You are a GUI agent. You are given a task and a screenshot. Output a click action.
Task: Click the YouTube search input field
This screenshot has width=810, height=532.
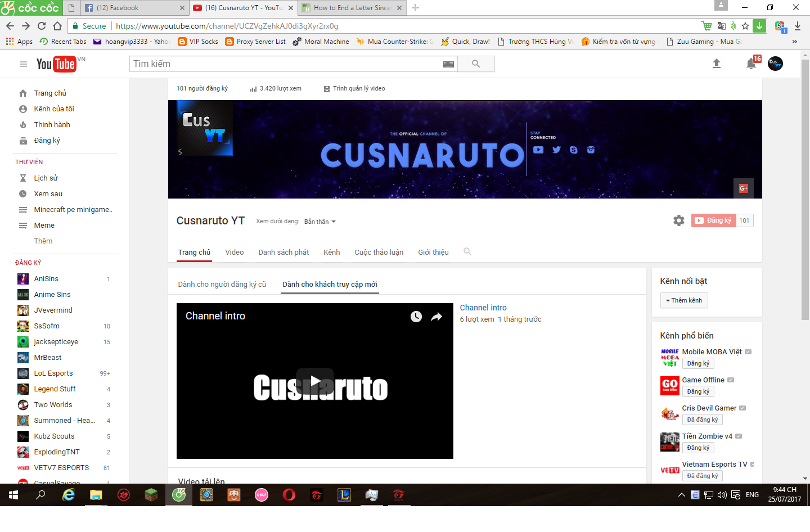tap(287, 64)
